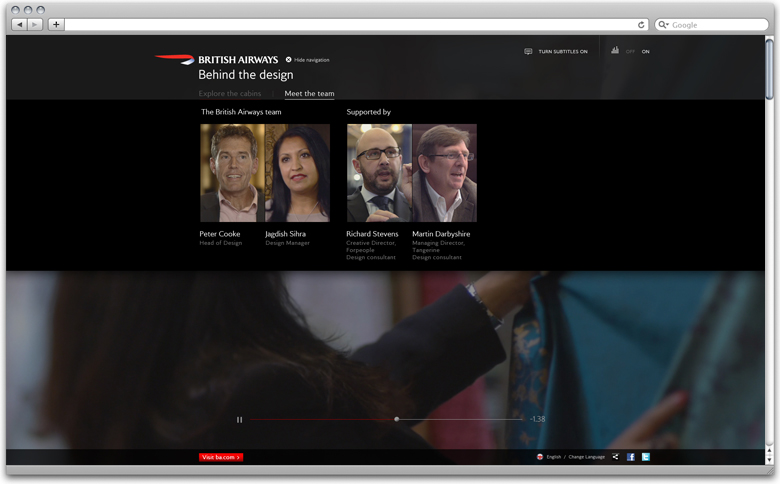Image resolution: width=780 pixels, height=484 pixels.
Task: Click the Behind the design heading
Action: [x=246, y=75]
